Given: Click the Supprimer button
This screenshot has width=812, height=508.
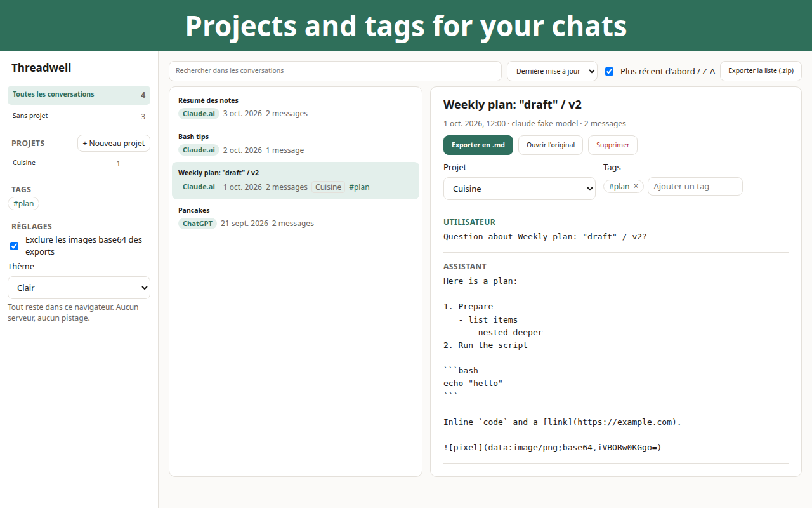Looking at the screenshot, I should [613, 145].
